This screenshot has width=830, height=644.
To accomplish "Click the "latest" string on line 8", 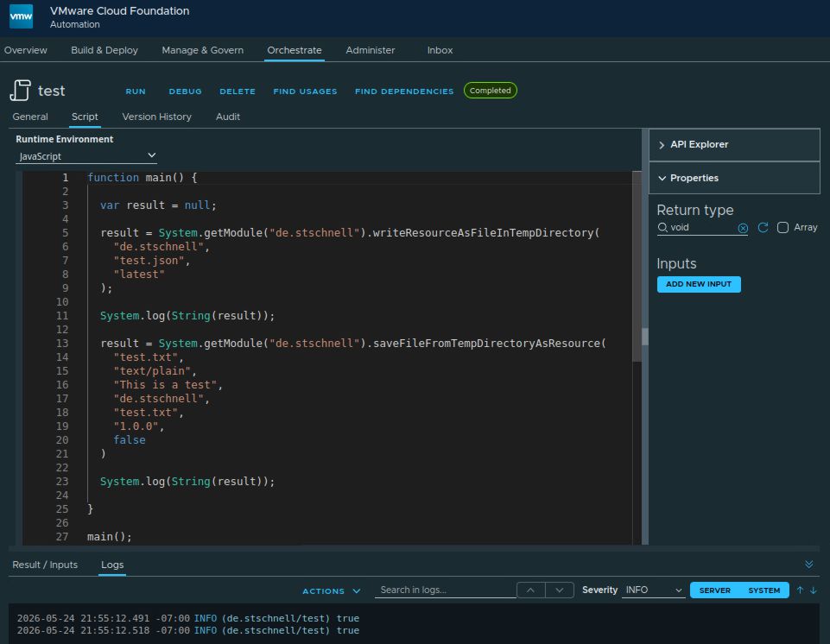I will click(x=139, y=275).
